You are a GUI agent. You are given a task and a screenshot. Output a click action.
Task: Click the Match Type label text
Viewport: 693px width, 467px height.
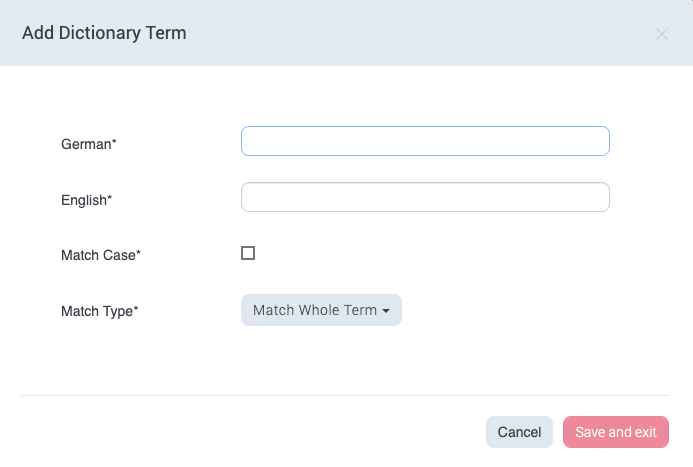click(96, 311)
